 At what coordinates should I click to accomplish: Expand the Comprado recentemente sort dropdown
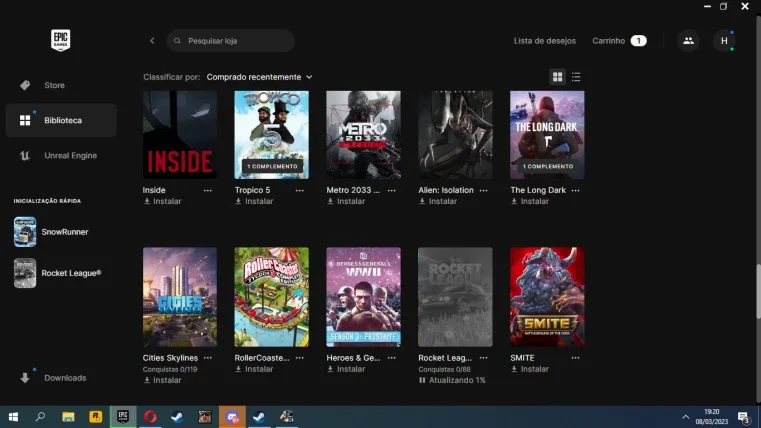coord(259,77)
